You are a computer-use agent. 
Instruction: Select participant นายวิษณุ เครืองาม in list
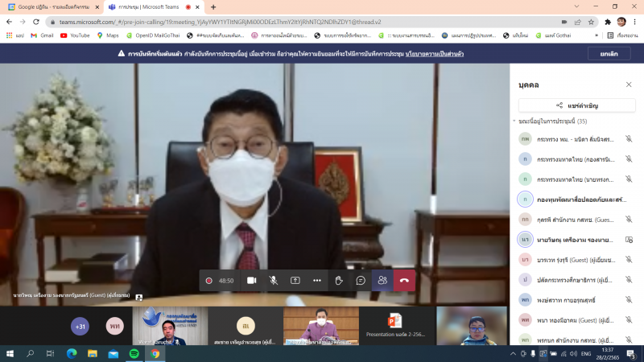point(576,240)
